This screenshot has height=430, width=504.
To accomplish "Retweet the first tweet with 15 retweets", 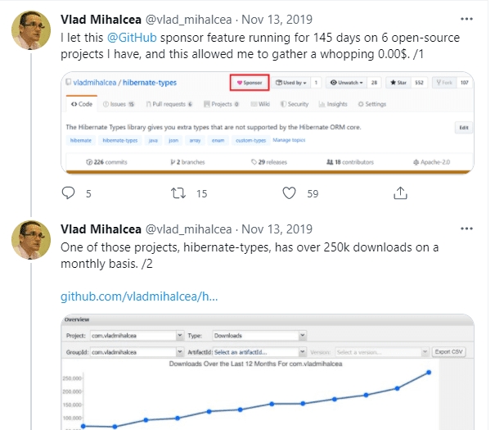I will coord(178,193).
